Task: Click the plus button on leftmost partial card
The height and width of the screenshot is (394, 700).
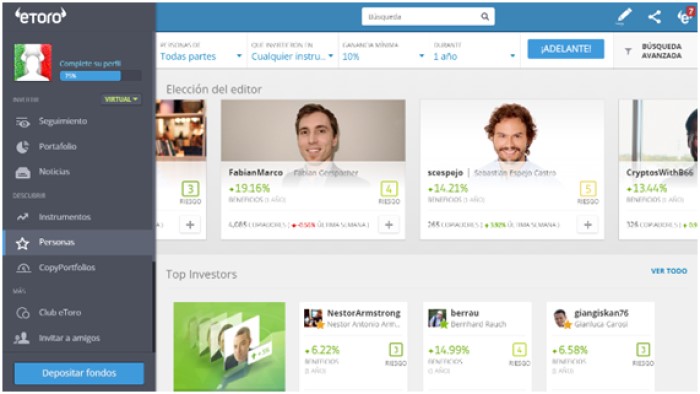Action: (190, 224)
